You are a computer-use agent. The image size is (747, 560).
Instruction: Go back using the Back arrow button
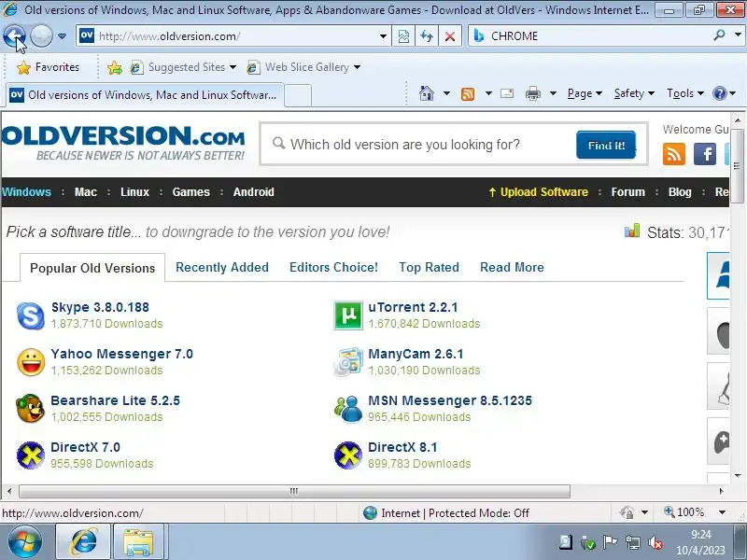[14, 35]
